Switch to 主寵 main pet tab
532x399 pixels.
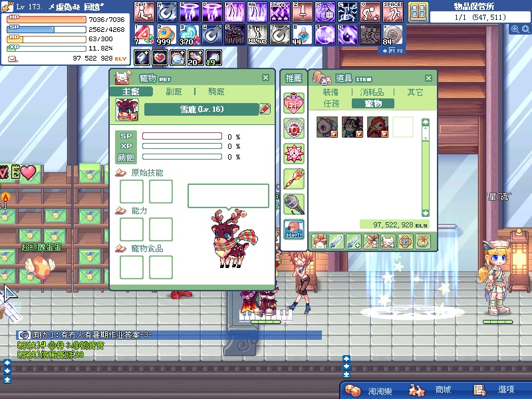(x=131, y=92)
